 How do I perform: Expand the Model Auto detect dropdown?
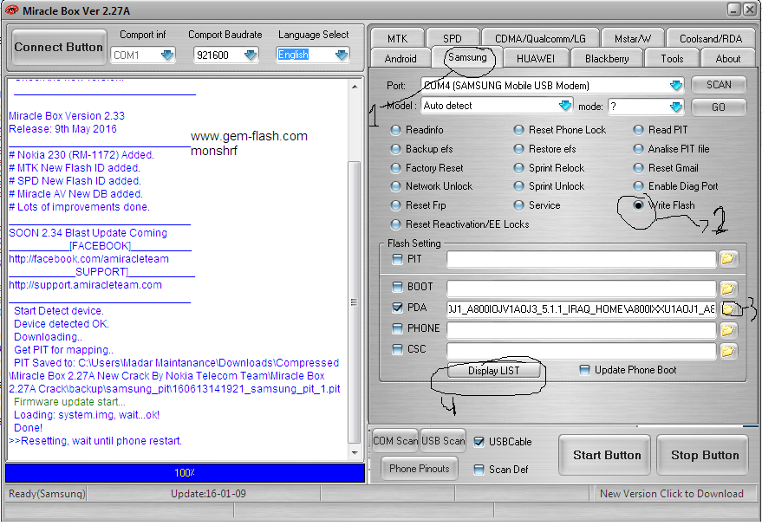coord(564,106)
